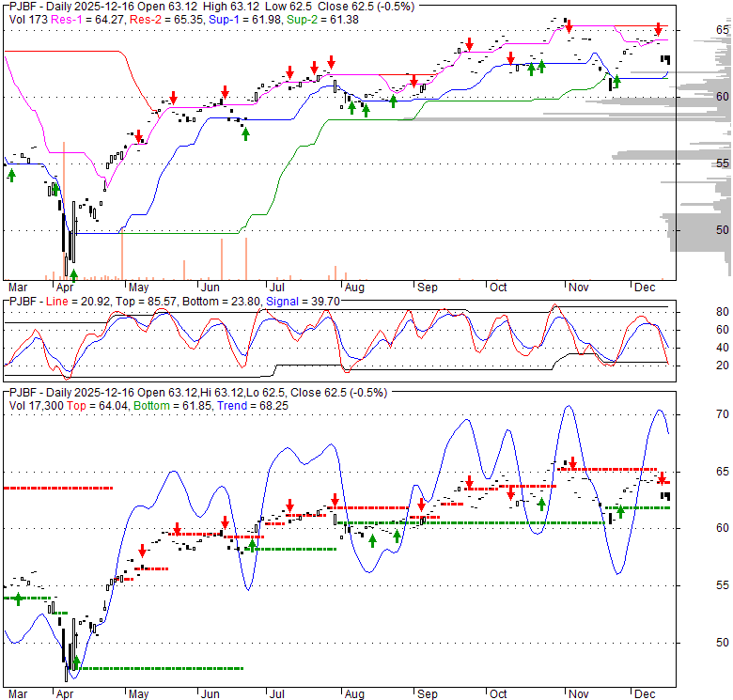Select the green up arrow in mid-November, bottom chart

[620, 512]
